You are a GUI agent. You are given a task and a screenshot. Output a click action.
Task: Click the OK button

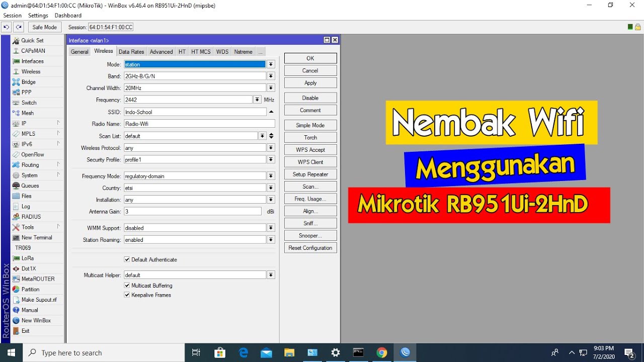310,58
